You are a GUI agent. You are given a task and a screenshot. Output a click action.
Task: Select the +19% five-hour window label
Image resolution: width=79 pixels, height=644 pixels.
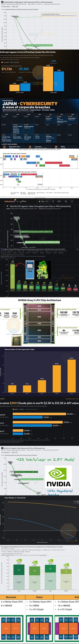[x=20, y=78]
